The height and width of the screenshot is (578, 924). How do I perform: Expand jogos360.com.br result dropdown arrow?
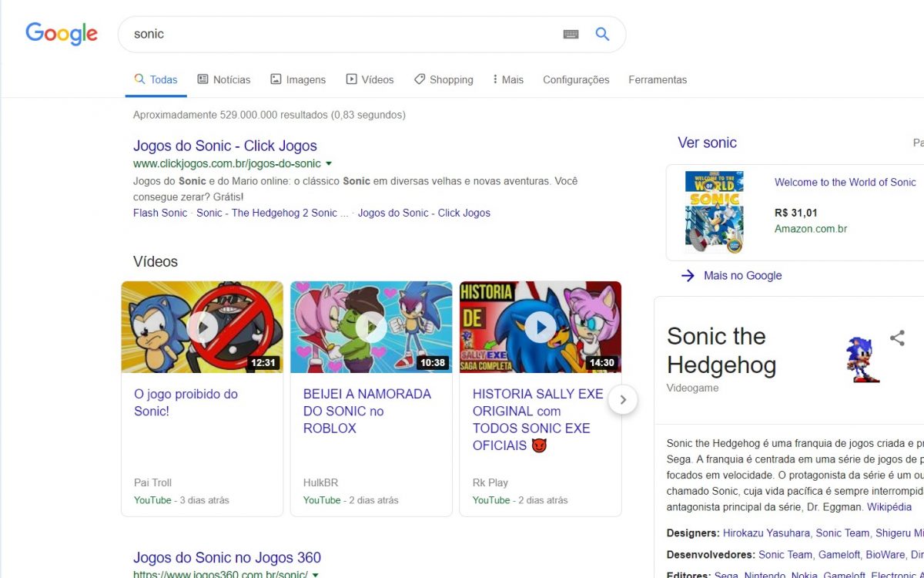(316, 575)
